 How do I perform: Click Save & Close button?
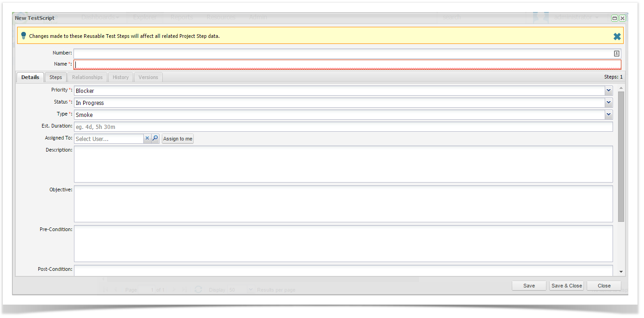566,286
